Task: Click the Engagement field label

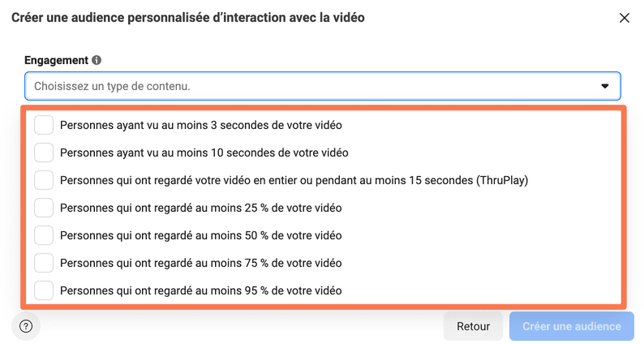Action: [x=56, y=60]
